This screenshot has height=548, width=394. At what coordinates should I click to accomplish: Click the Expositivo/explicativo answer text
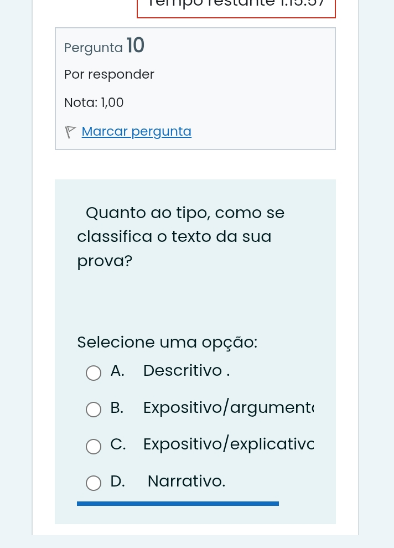coord(229,444)
